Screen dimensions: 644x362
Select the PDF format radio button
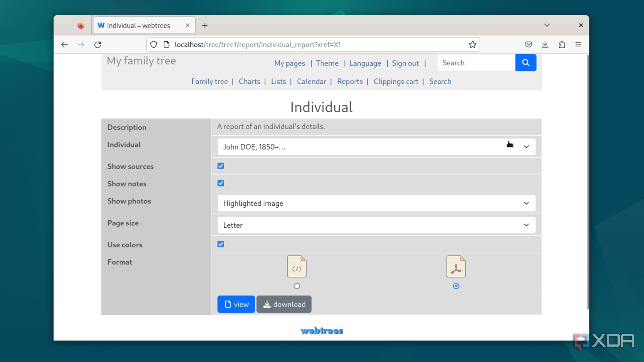point(456,286)
